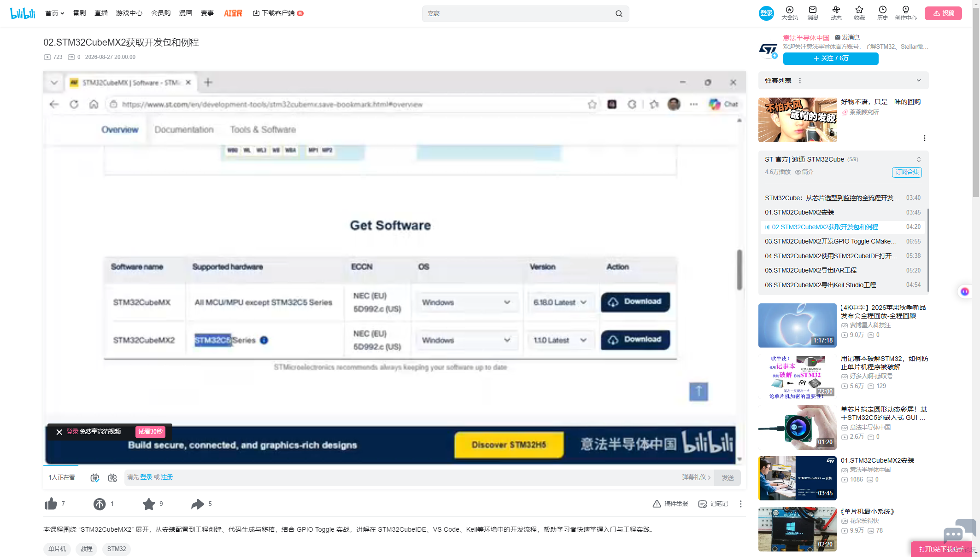This screenshot has height=557, width=980.
Task: Expand the ST 官方 collection list
Action: (x=919, y=159)
